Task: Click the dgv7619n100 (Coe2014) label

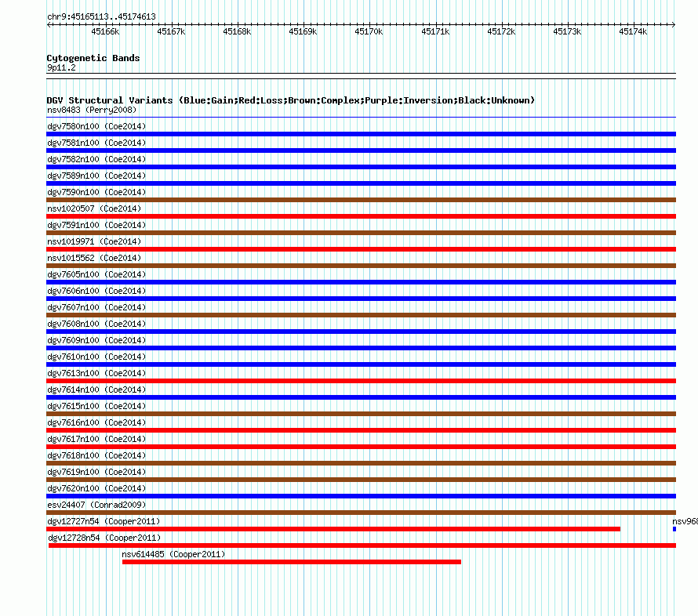Action: 96,472
